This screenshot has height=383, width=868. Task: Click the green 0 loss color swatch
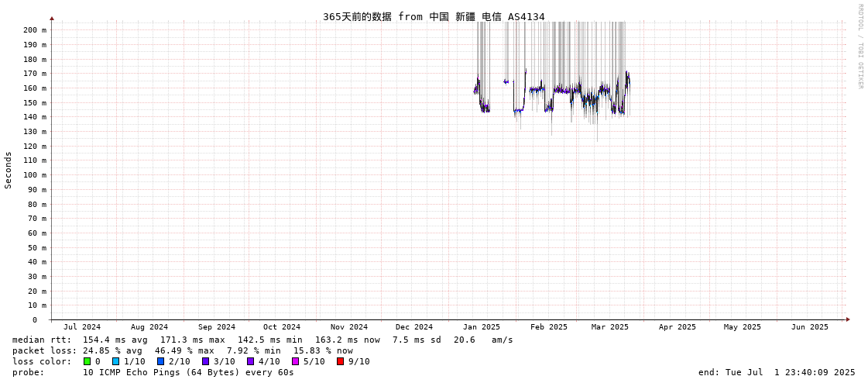tap(87, 361)
